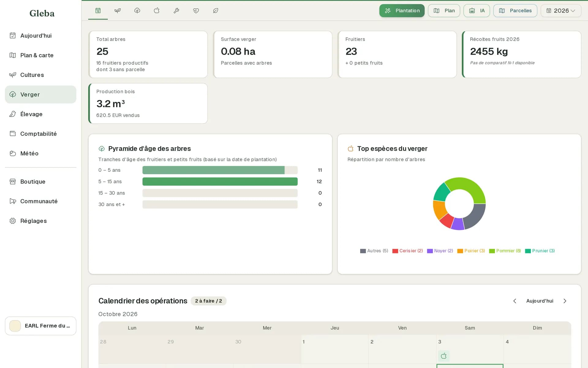Open Plan & carte in sidebar
Viewport: 588px width, 368px height.
(40, 55)
